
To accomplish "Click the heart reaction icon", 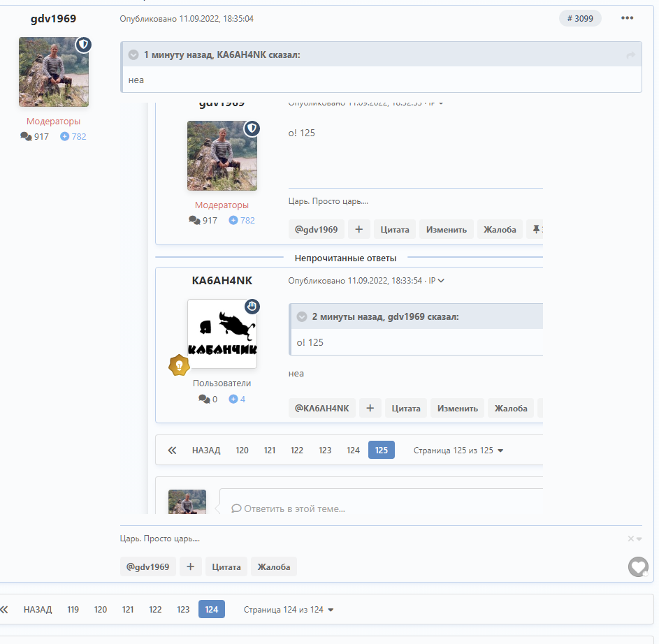I will click(638, 566).
